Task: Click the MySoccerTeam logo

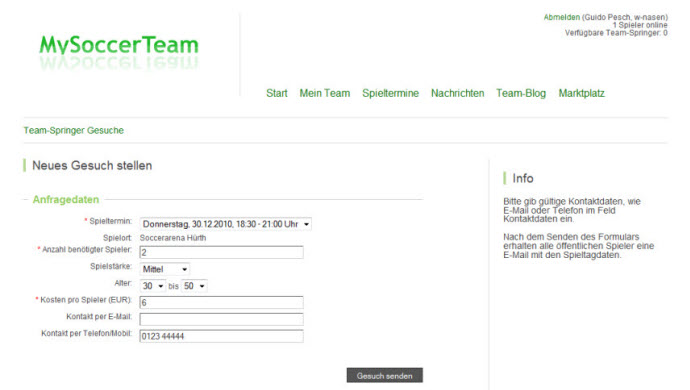Action: 119,52
